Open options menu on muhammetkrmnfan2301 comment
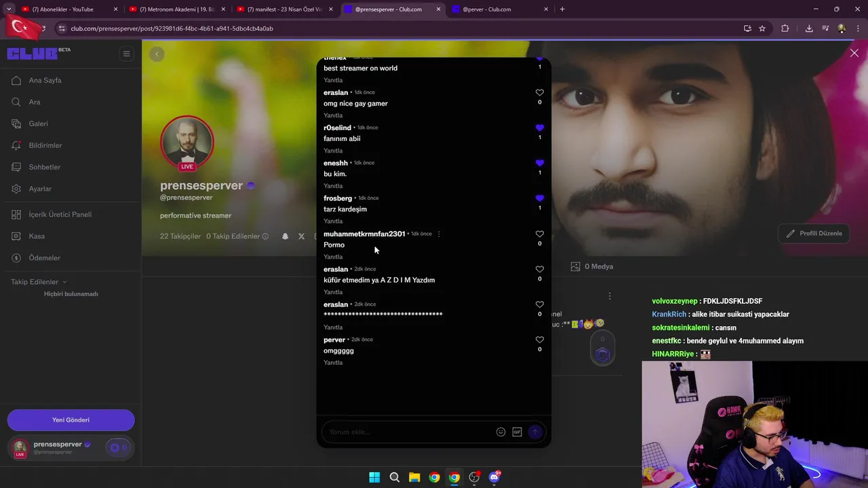 pyautogui.click(x=439, y=234)
